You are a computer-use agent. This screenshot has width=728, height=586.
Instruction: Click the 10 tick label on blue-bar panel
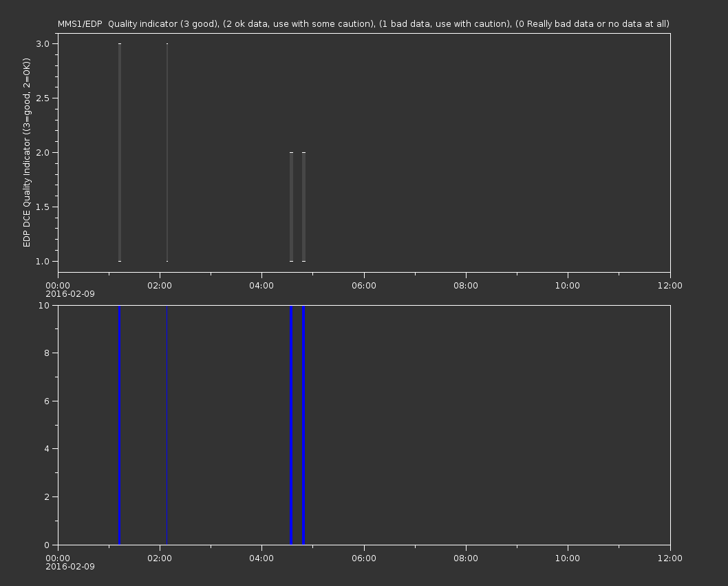pyautogui.click(x=44, y=305)
